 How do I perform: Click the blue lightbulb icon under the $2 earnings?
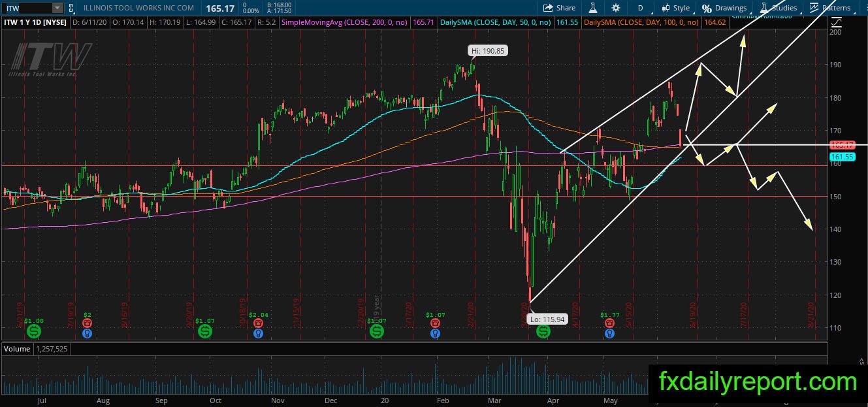(87, 334)
